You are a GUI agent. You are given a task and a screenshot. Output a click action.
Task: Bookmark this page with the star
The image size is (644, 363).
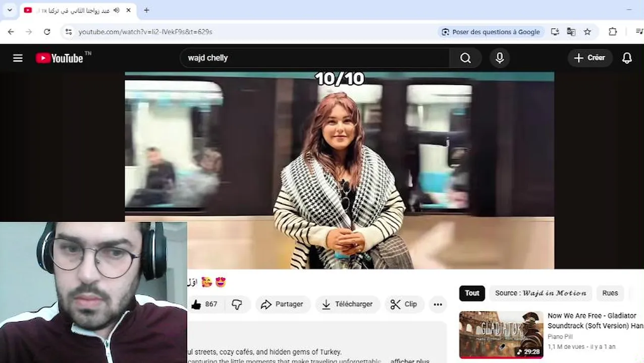587,32
